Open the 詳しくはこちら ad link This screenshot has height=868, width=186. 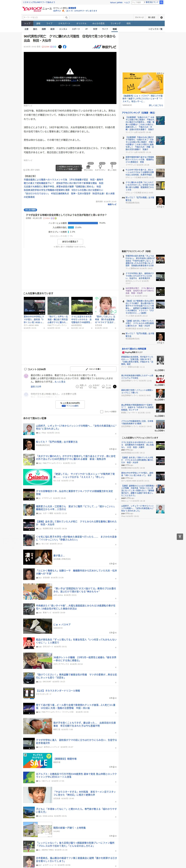tap(156, 105)
